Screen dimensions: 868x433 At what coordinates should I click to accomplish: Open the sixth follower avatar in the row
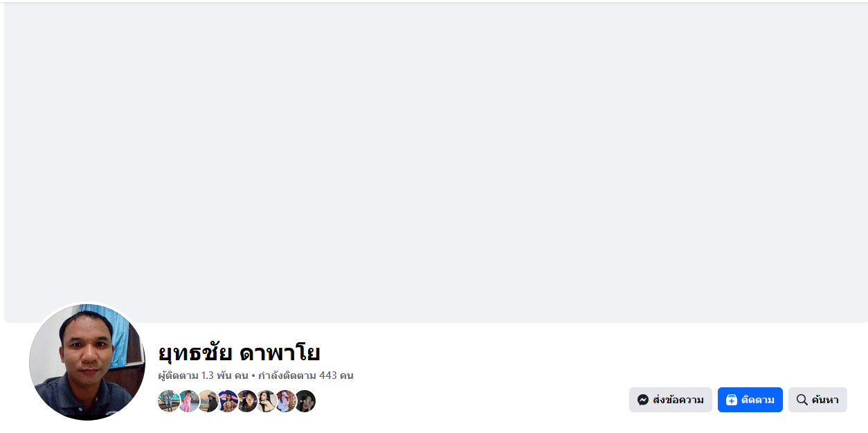(x=266, y=401)
